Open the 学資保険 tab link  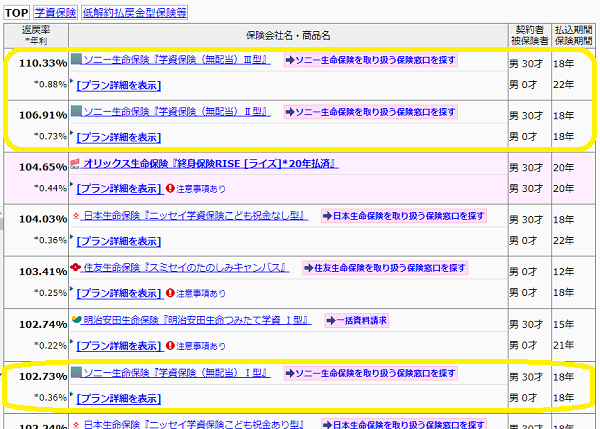55,13
